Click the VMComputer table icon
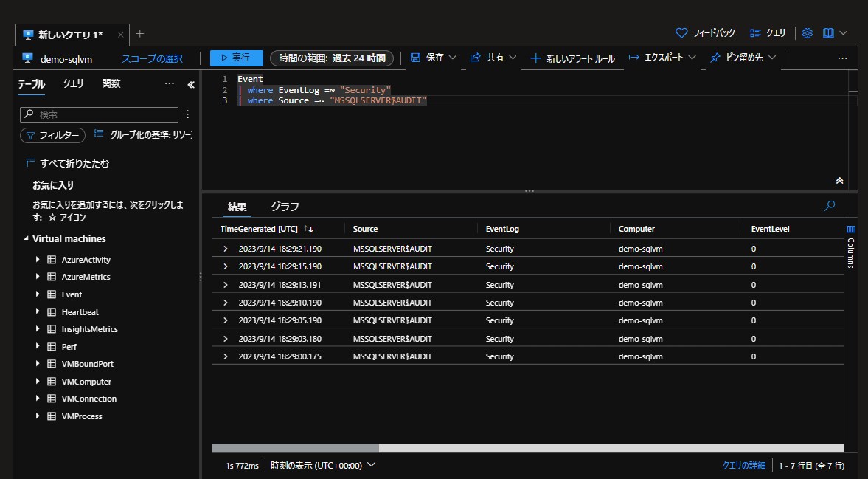The height and width of the screenshot is (479, 868). (x=52, y=382)
